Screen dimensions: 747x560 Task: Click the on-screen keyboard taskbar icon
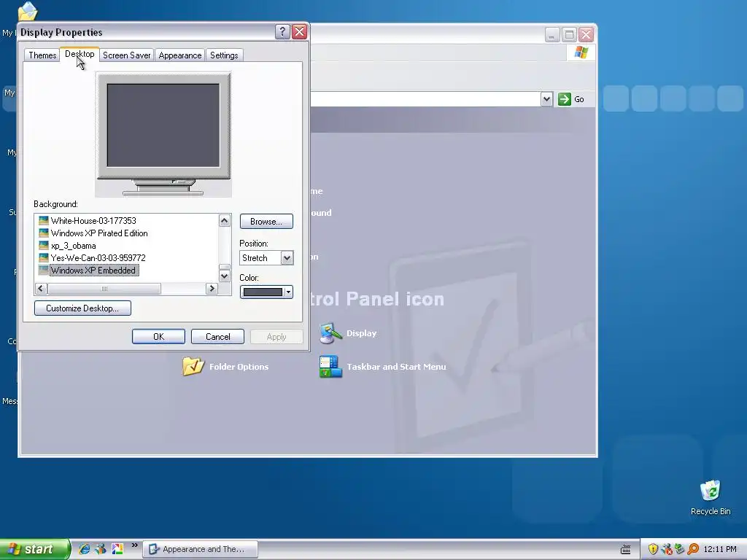coord(625,550)
